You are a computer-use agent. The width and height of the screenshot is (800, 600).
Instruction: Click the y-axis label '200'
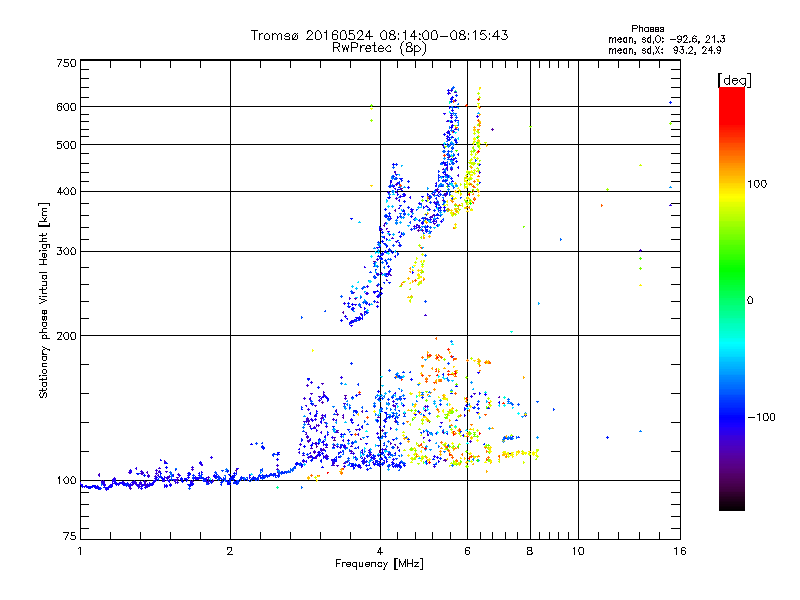click(x=66, y=336)
